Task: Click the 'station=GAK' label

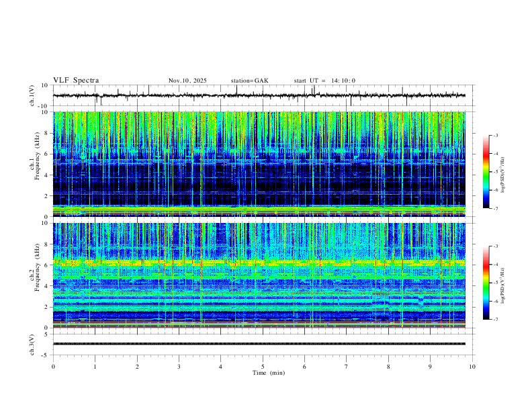Action: [x=249, y=81]
